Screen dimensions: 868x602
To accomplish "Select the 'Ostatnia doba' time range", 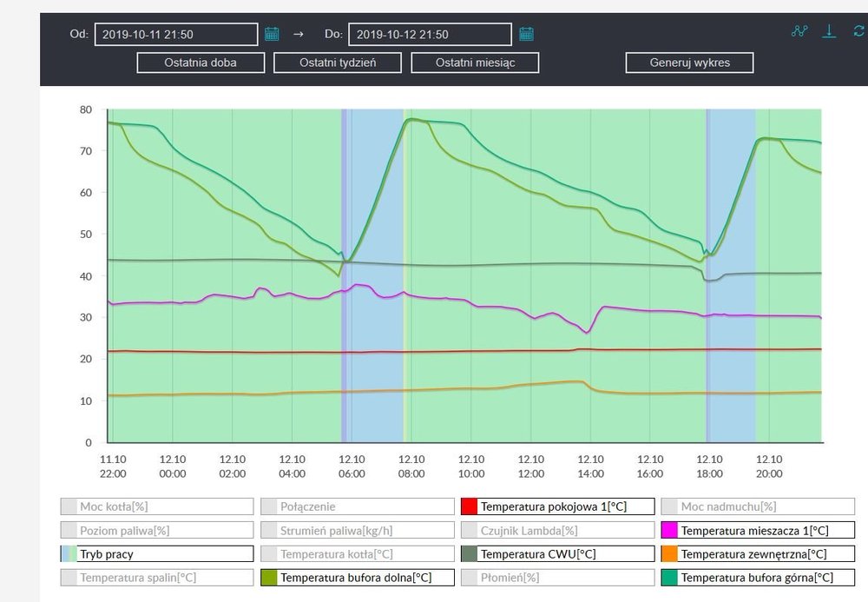I will [201, 63].
